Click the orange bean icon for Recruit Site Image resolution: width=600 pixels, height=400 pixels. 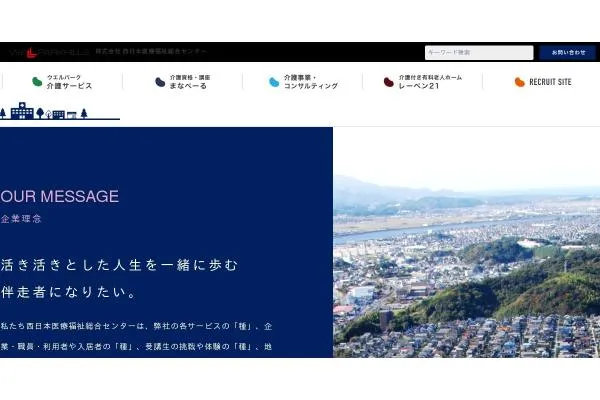tap(519, 82)
